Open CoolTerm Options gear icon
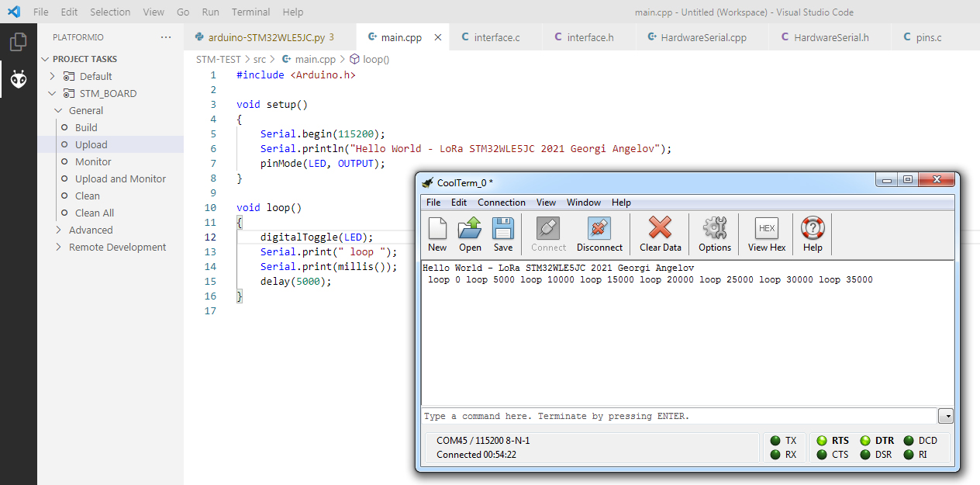The image size is (980, 485). pos(714,234)
